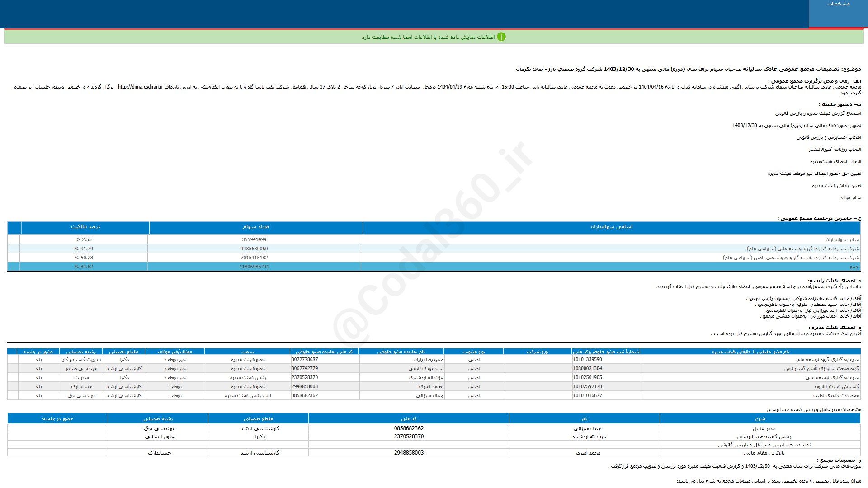
Task: Select the نفت و گاز و پتروشیمی تامین shareholder
Action: coord(791,258)
